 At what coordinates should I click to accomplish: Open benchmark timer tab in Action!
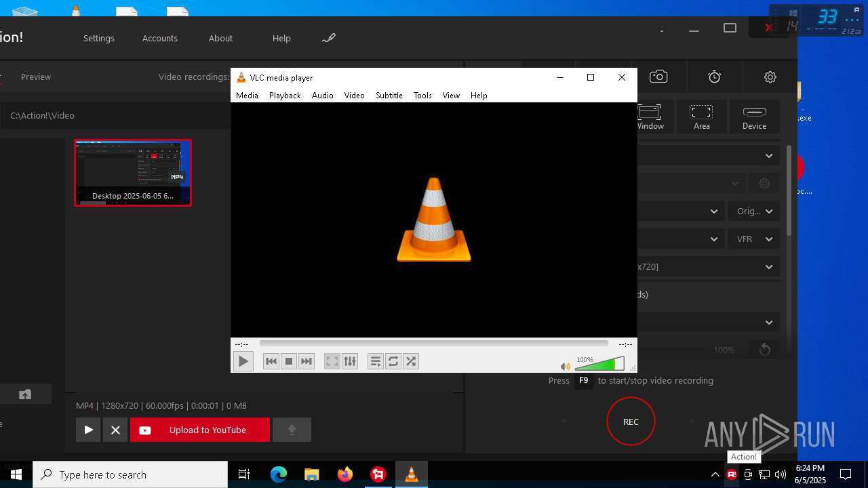coord(715,77)
